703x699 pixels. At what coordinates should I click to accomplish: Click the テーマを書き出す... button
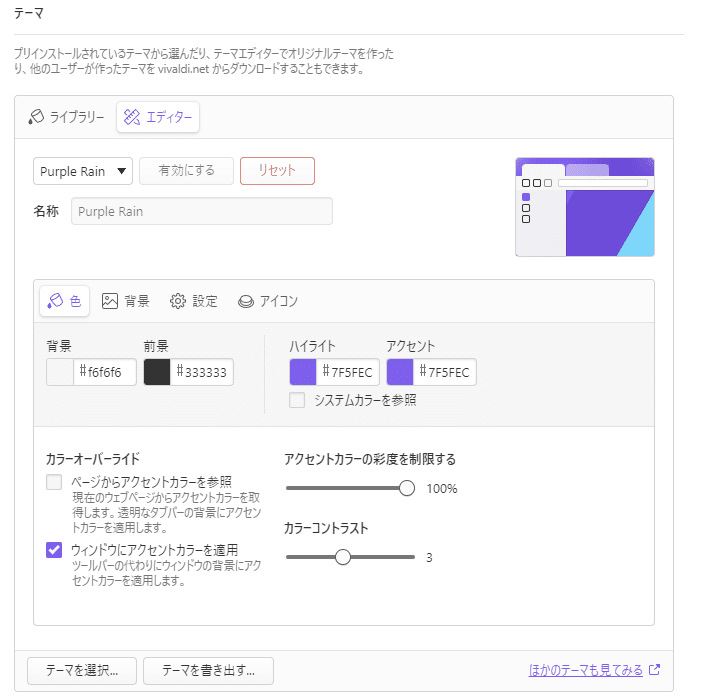point(208,671)
